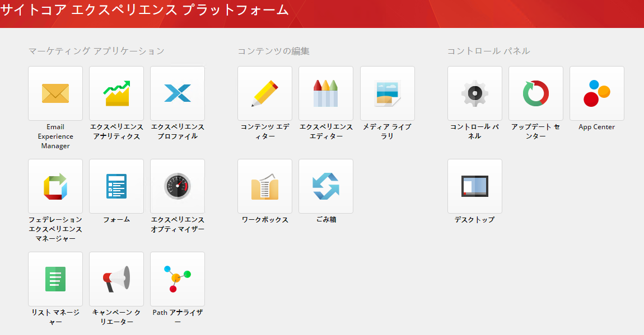This screenshot has height=335, width=644.
Task: Click the エクスペリエンス アナリティクス text label
Action: click(x=116, y=131)
